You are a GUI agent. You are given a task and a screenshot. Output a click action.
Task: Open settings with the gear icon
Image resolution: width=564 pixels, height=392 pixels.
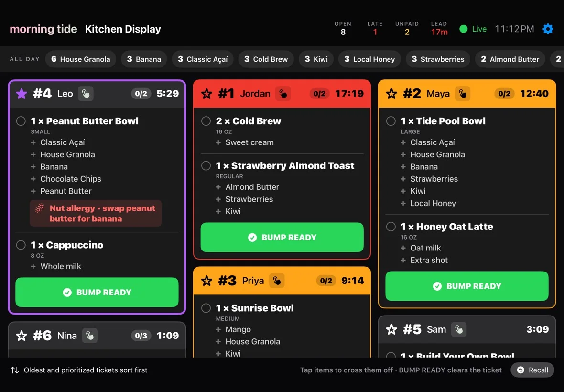coord(548,29)
